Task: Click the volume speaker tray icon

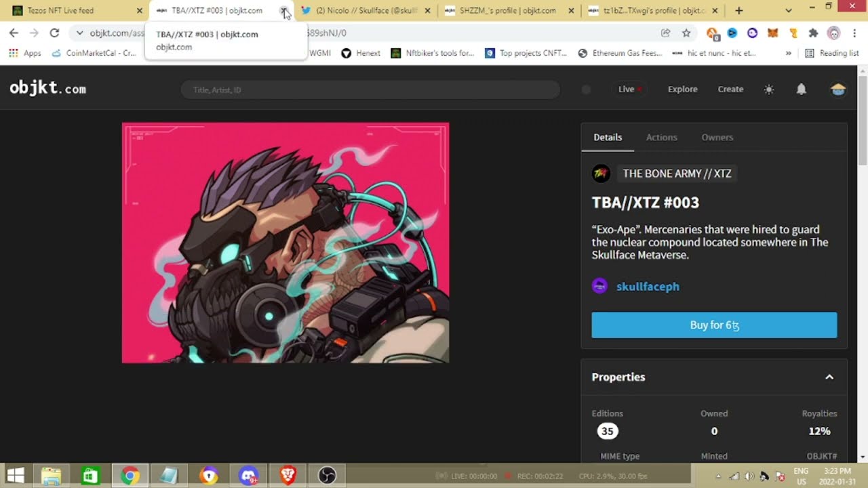Action: point(749,476)
